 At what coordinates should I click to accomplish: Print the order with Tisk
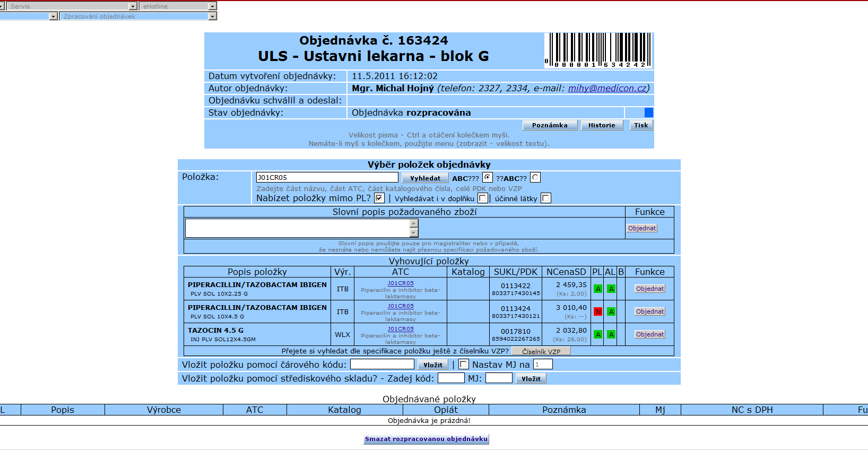pos(641,125)
